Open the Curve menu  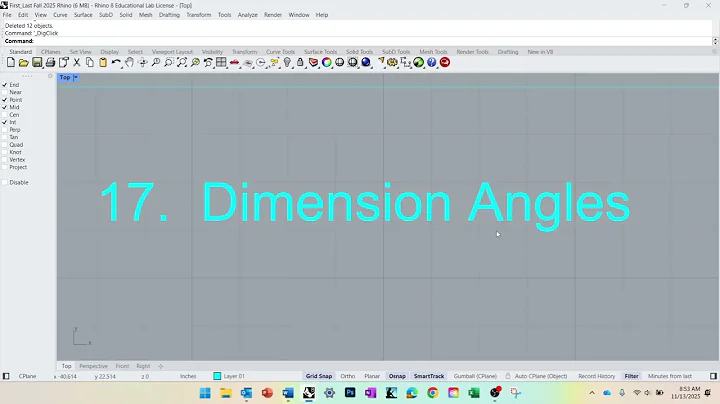click(x=60, y=15)
